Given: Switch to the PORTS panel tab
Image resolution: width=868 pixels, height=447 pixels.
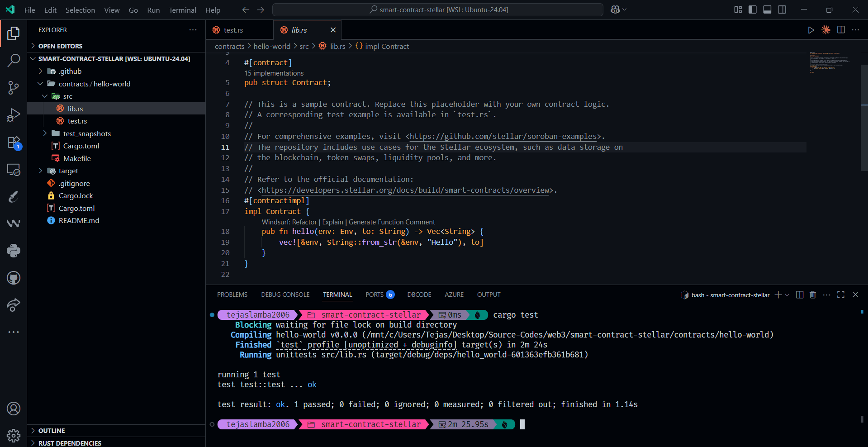Looking at the screenshot, I should point(380,295).
